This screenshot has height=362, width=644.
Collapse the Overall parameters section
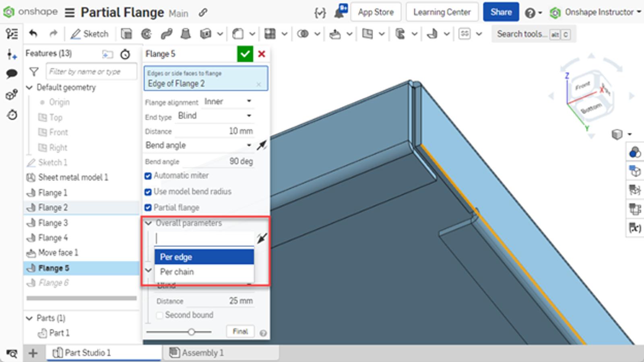point(148,223)
